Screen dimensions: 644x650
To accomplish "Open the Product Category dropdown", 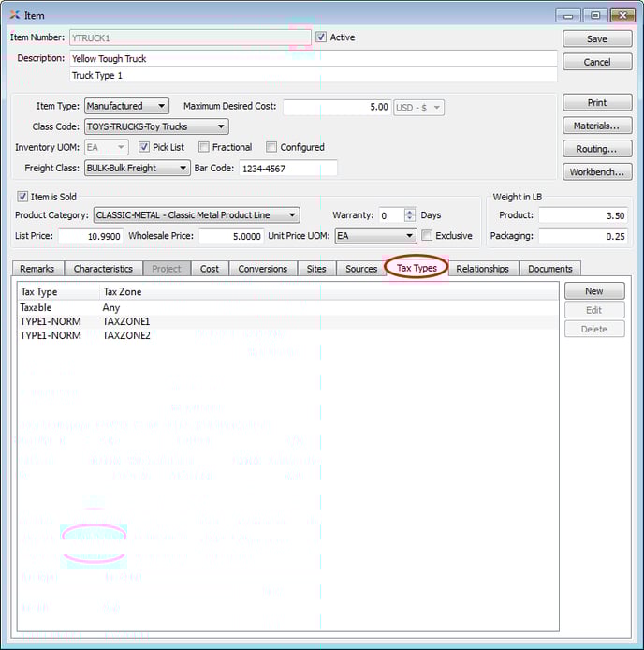I will pos(197,215).
